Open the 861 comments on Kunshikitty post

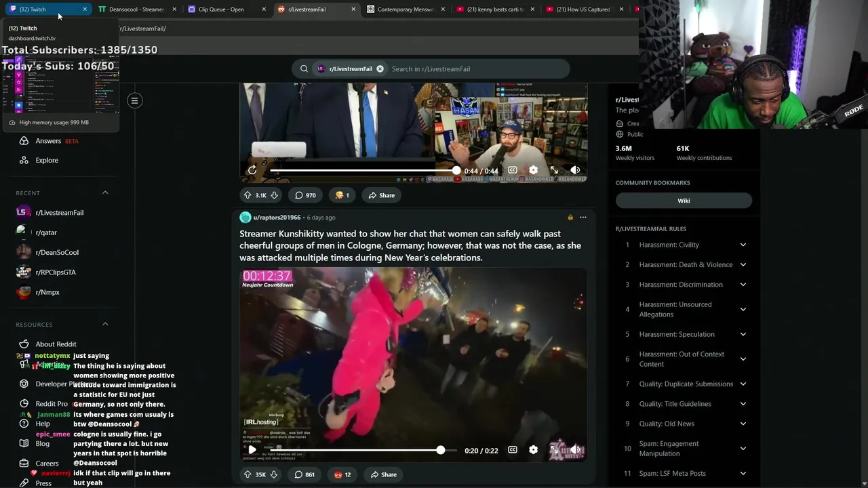pos(304,474)
